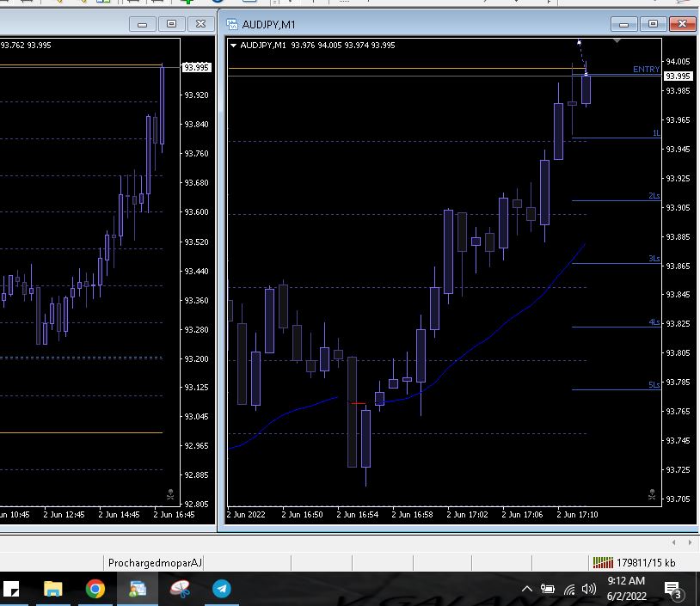
Task: Minimize the left chart window
Action: pos(142,24)
